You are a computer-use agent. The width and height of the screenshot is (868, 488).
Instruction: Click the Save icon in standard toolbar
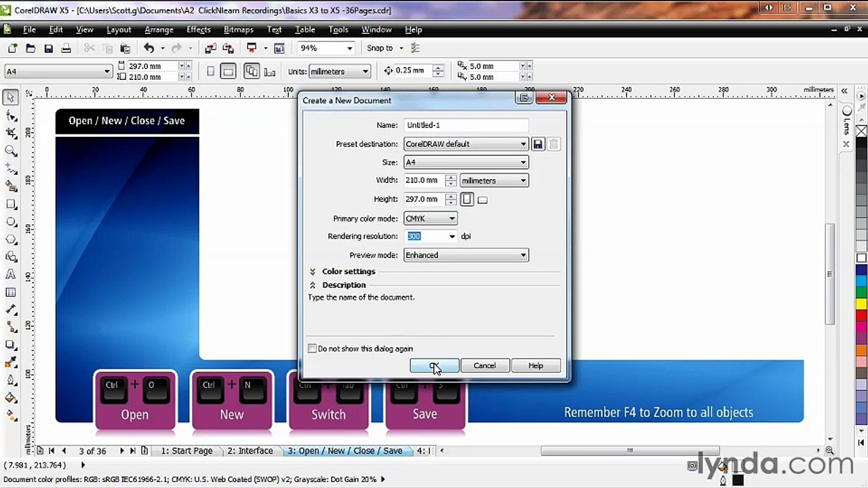pos(48,48)
